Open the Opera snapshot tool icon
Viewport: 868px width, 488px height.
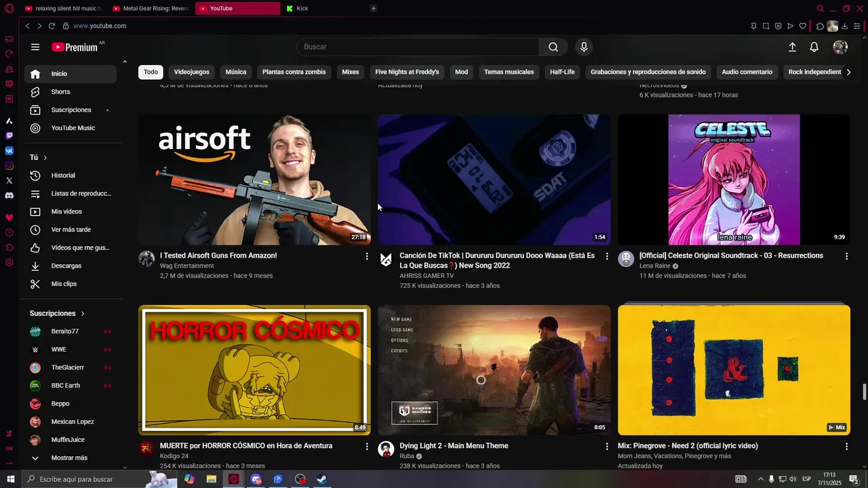766,26
